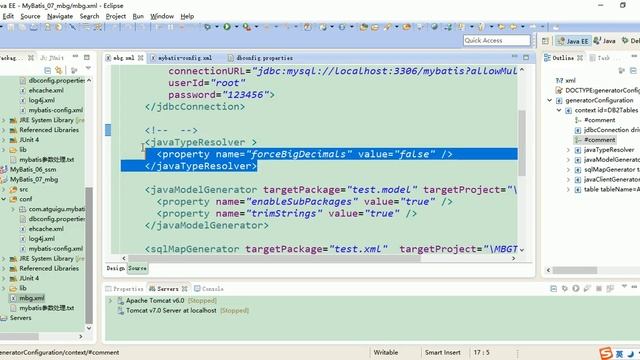Open the Help menu

[x=187, y=16]
